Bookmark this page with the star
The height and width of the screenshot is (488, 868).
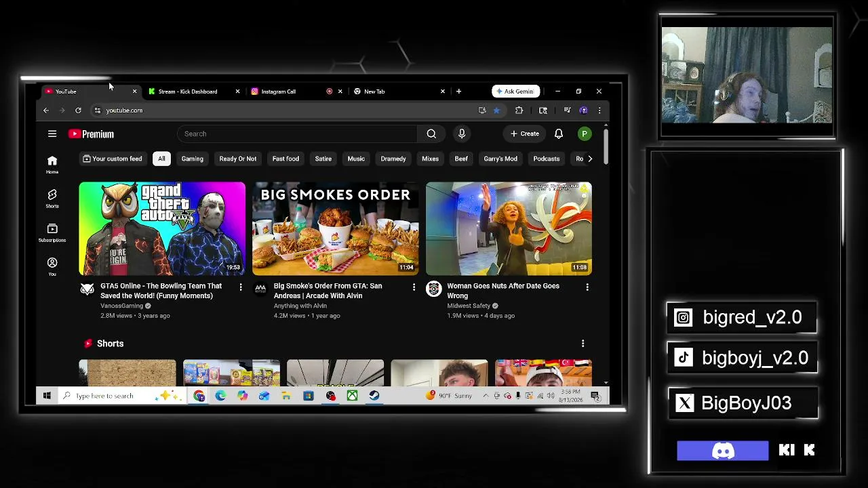point(496,110)
